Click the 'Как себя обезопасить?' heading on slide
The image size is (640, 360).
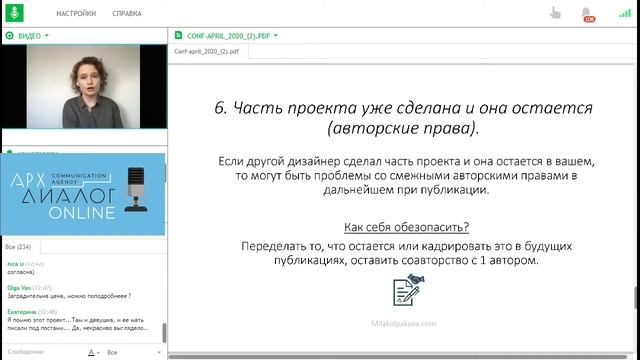407,227
